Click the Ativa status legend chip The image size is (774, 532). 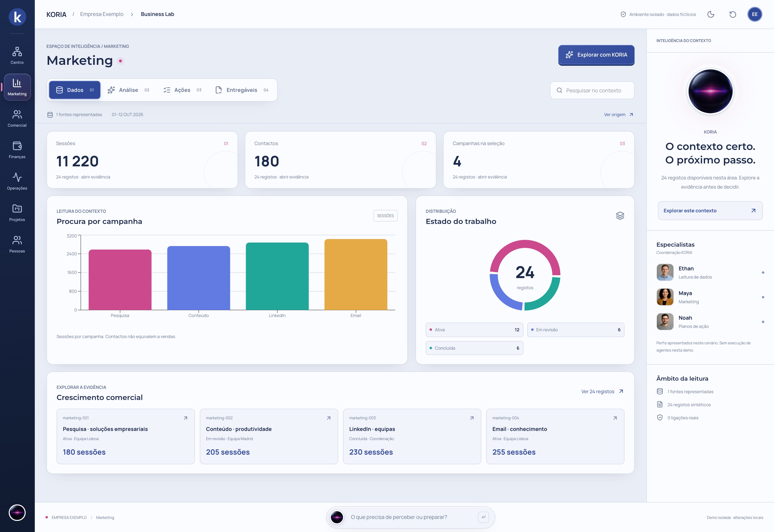474,330
